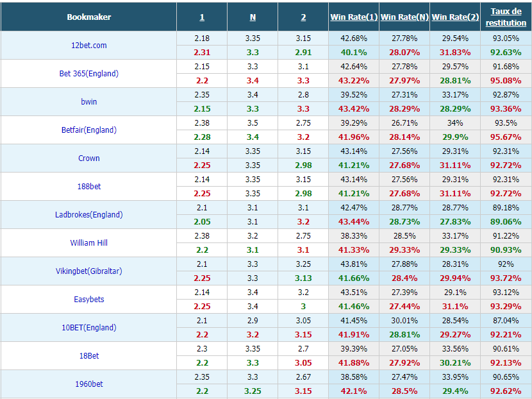Image resolution: width=532 pixels, height=399 pixels.
Task: Open the Crown bookmaker link
Action: 89,158
